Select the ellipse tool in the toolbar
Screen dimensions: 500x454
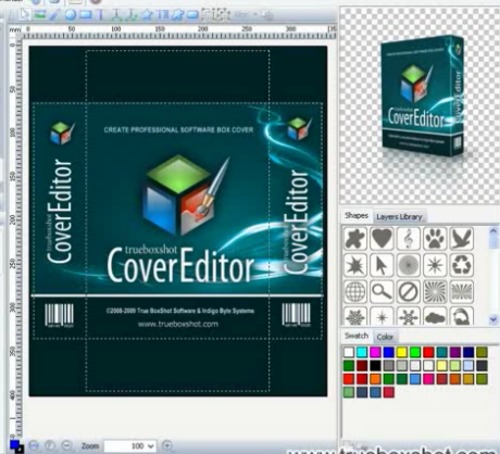(x=70, y=15)
